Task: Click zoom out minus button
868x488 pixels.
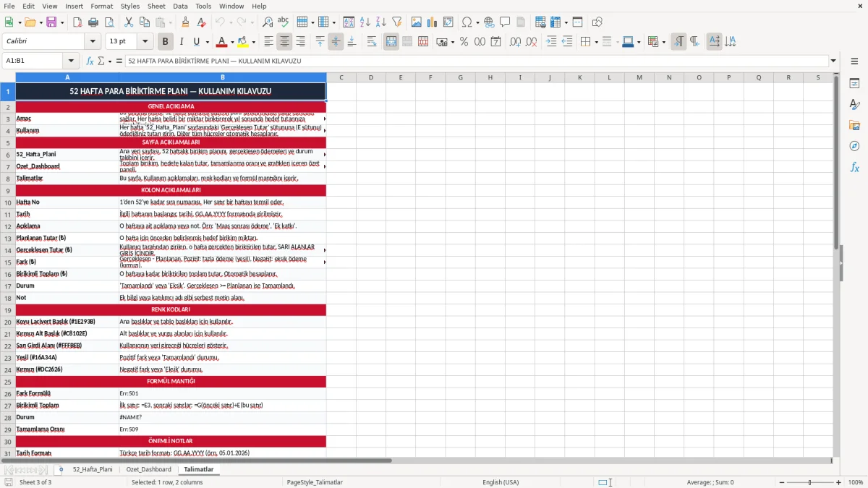Action: (782, 482)
